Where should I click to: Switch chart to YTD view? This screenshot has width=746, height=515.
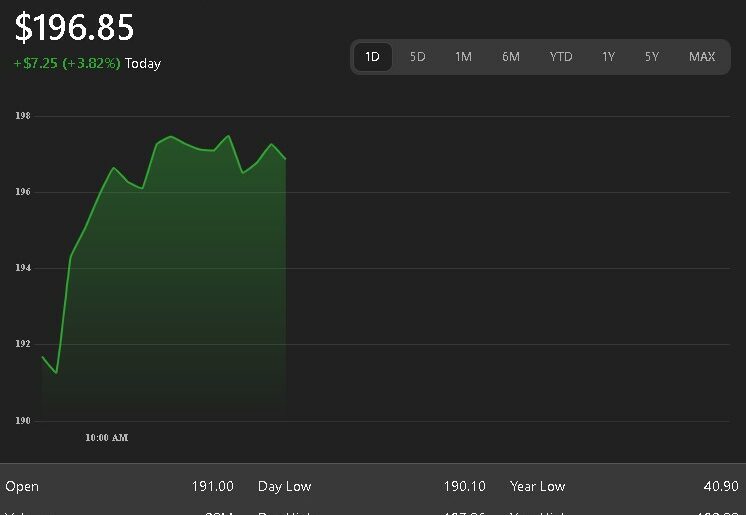pyautogui.click(x=560, y=57)
